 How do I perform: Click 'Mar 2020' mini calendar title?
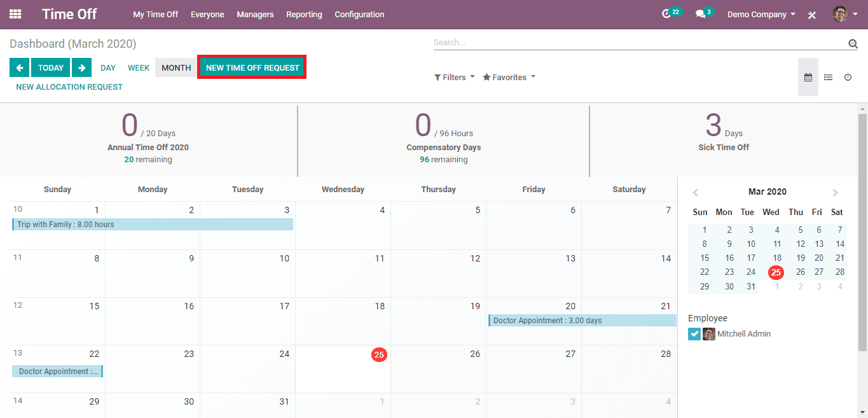coord(767,192)
